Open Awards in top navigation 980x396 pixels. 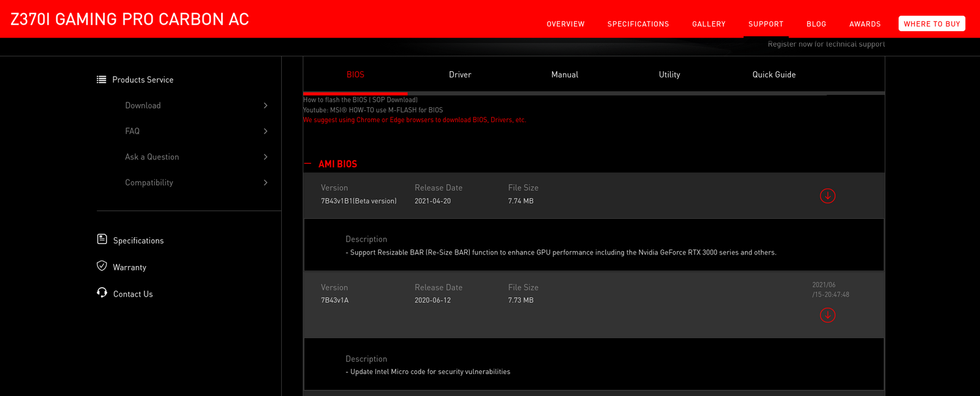click(865, 25)
